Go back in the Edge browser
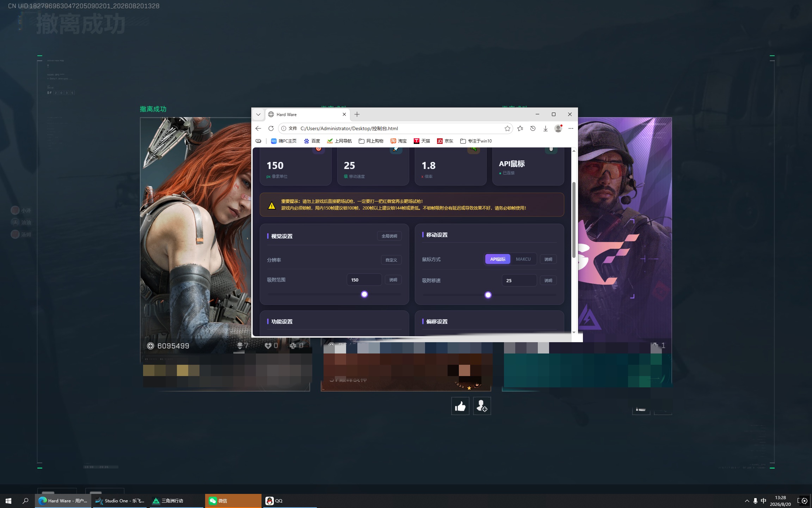The height and width of the screenshot is (508, 812). (x=258, y=128)
